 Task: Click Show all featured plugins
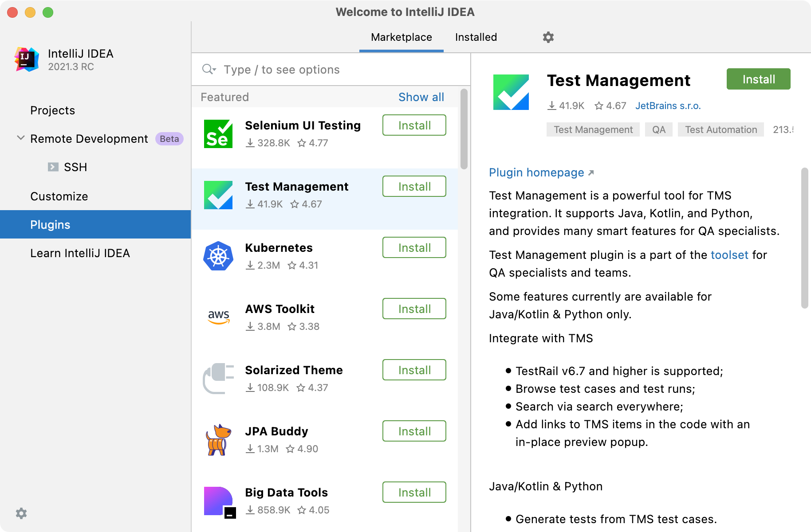click(421, 97)
